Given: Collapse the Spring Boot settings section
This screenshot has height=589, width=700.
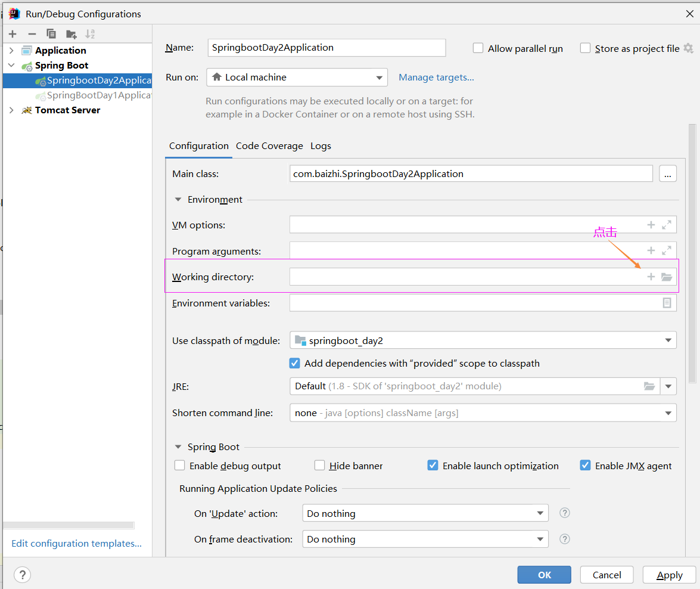Looking at the screenshot, I should pyautogui.click(x=178, y=447).
